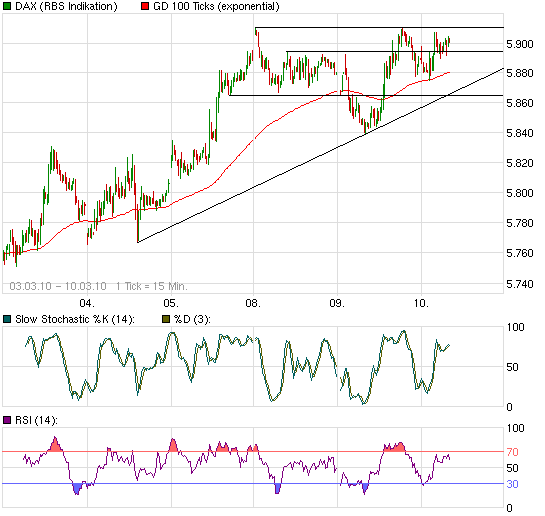
Task: Click the '%D (3):' label
Action: [192, 319]
